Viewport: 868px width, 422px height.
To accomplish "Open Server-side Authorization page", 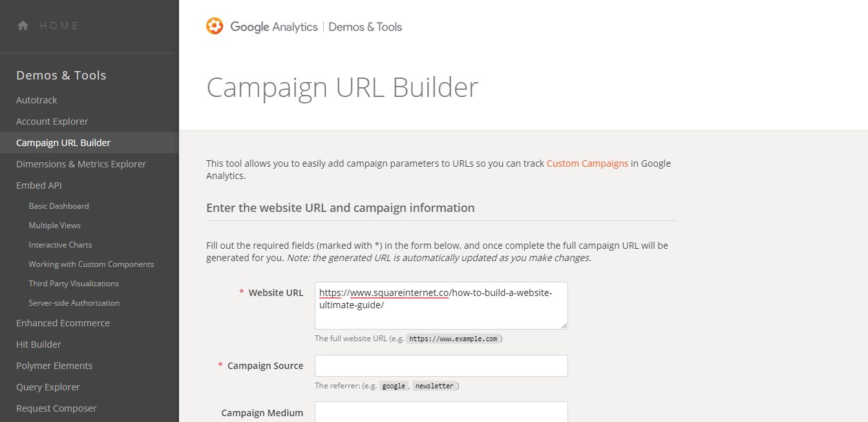I will coord(74,303).
